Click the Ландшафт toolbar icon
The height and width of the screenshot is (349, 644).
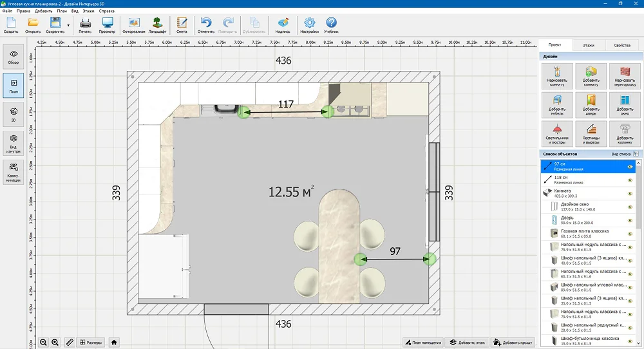[x=157, y=25]
